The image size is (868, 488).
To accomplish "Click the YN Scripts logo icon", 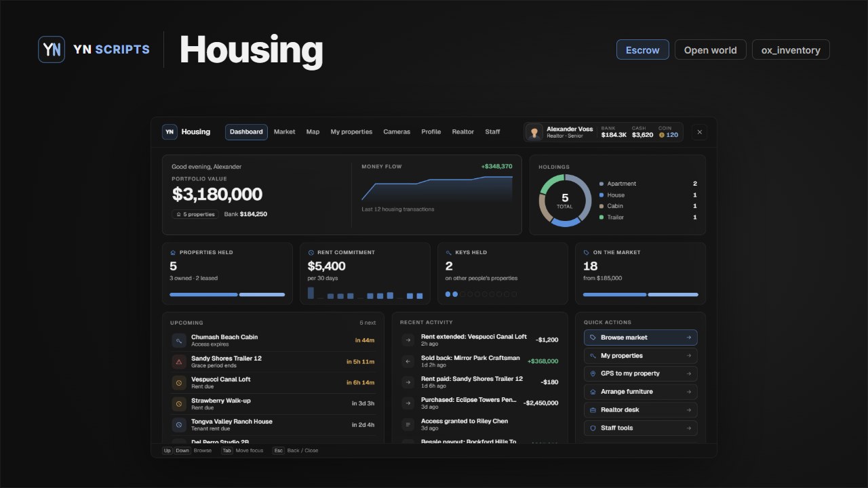I will pyautogui.click(x=52, y=49).
